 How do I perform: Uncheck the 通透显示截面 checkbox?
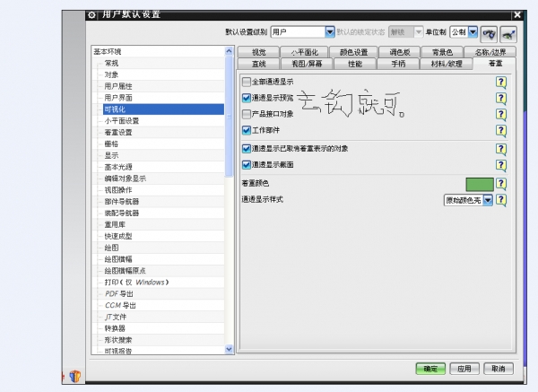[247, 165]
